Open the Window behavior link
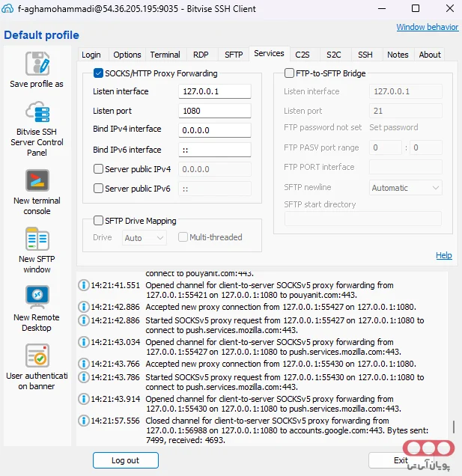 coord(428,27)
